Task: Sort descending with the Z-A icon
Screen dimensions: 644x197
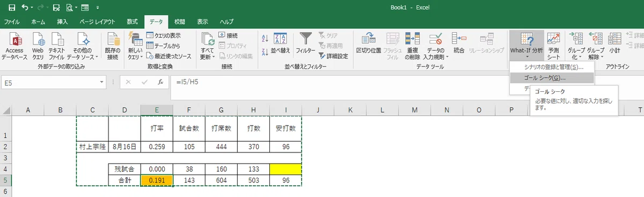Action: pos(265,52)
